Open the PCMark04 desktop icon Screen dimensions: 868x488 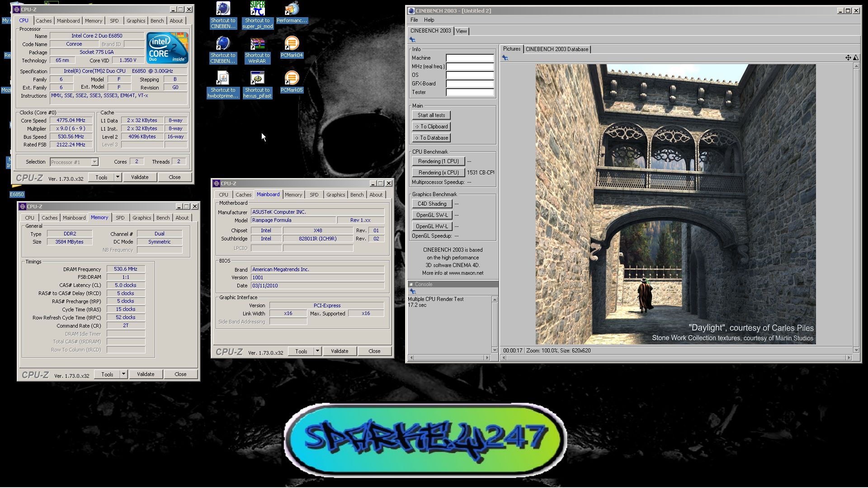[x=292, y=47]
